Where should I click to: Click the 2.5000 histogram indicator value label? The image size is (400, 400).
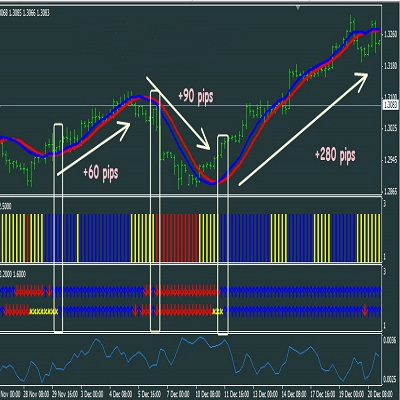(6, 206)
